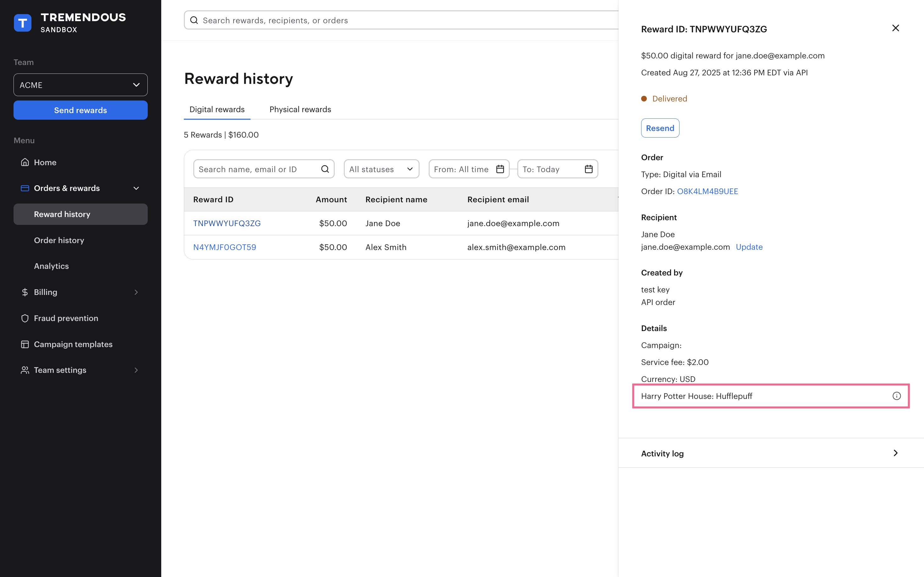Image resolution: width=924 pixels, height=577 pixels.
Task: Switch to Digital rewards tab
Action: (x=217, y=110)
